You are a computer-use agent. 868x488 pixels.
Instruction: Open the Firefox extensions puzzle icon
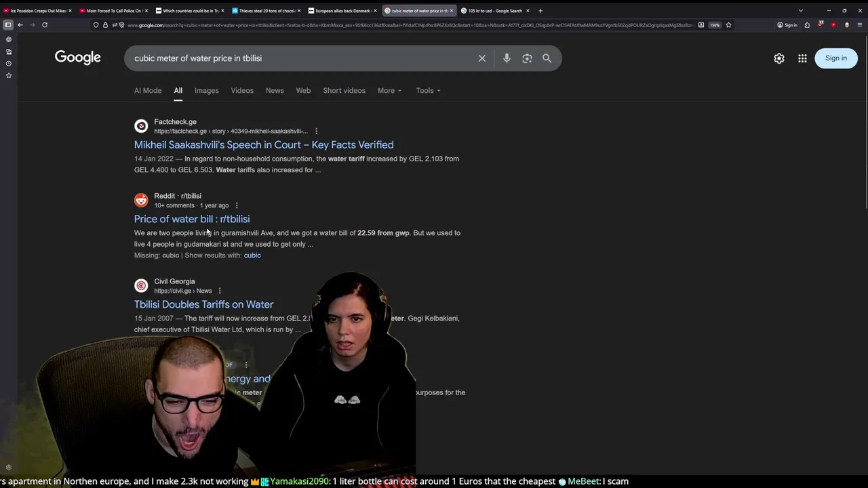(x=807, y=25)
